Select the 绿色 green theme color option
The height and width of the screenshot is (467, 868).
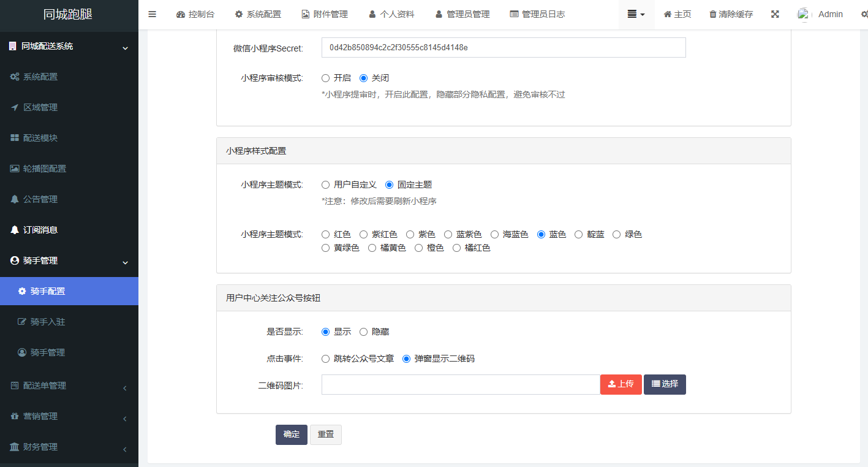point(616,233)
